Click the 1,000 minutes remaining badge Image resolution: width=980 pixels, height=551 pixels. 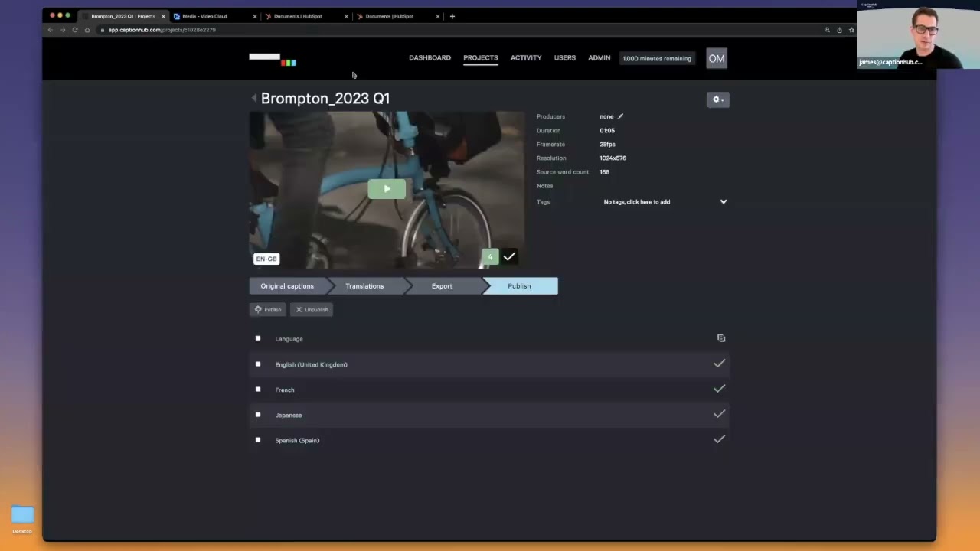click(657, 58)
